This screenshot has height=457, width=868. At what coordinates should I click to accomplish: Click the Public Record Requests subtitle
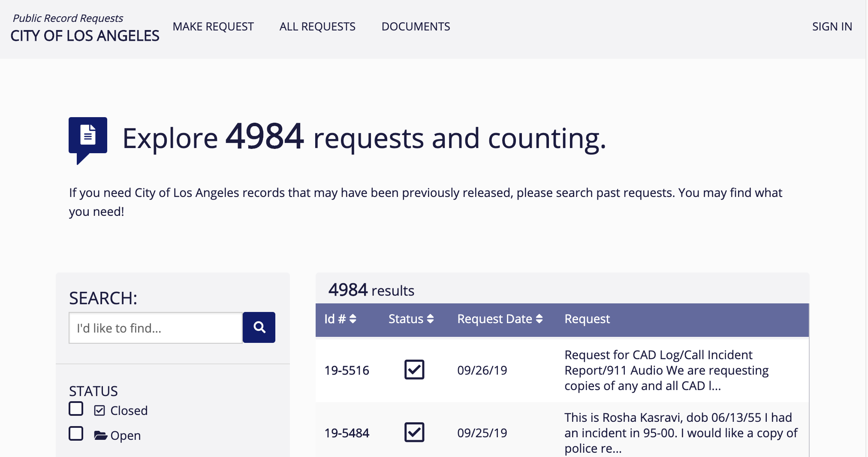(x=68, y=18)
